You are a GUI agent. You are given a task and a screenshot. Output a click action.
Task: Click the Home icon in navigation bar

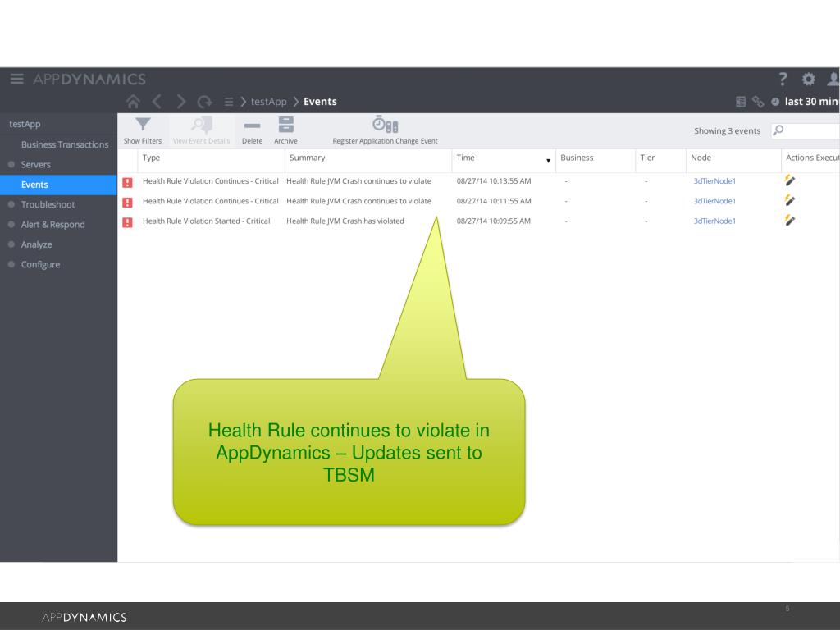[133, 101]
